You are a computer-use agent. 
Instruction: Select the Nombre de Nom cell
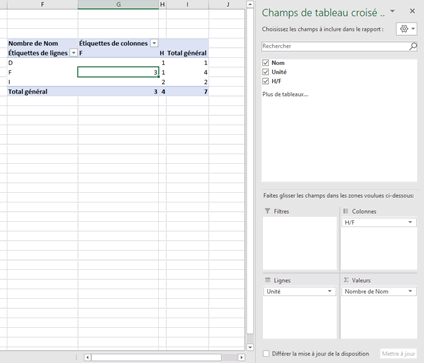click(x=43, y=43)
